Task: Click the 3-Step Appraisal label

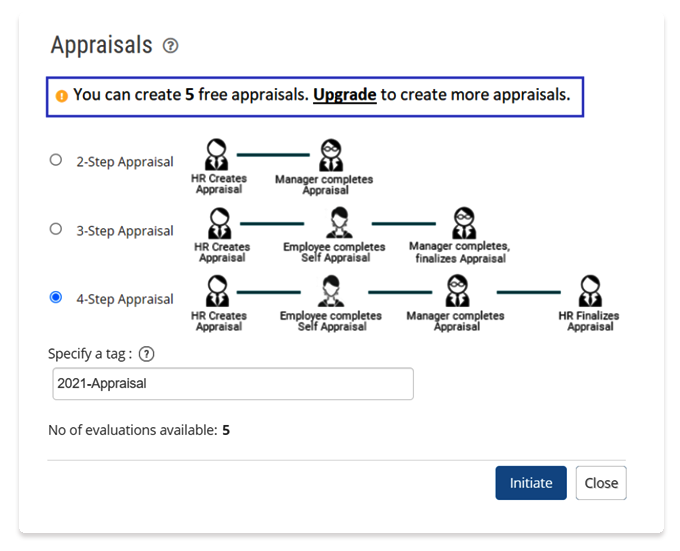Action: (x=125, y=231)
